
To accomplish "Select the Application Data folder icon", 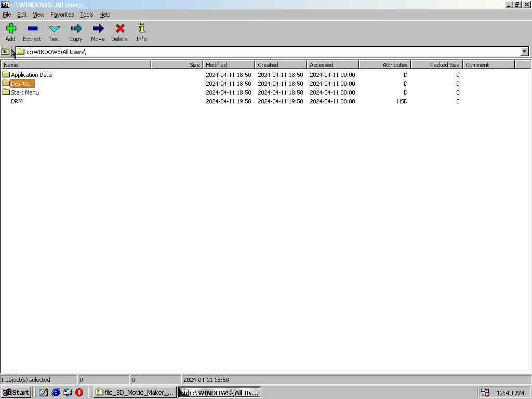I will point(6,74).
